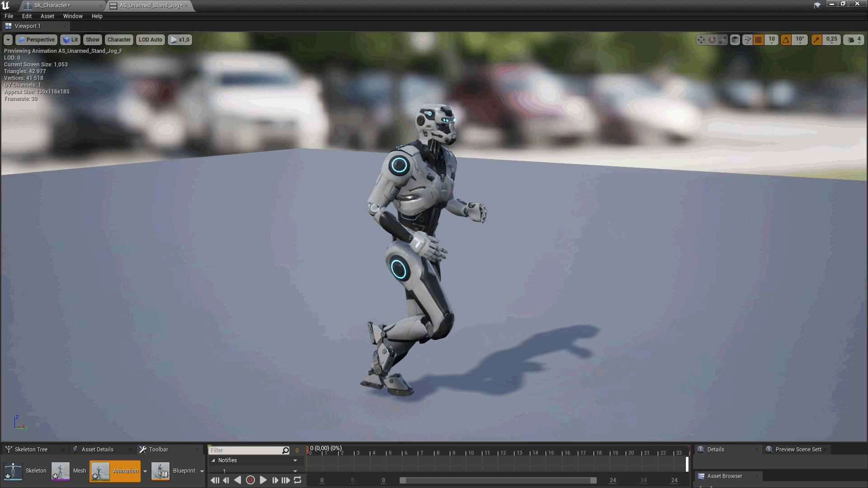The height and width of the screenshot is (488, 868).
Task: Jump to the animation's first frame
Action: pos(215,480)
